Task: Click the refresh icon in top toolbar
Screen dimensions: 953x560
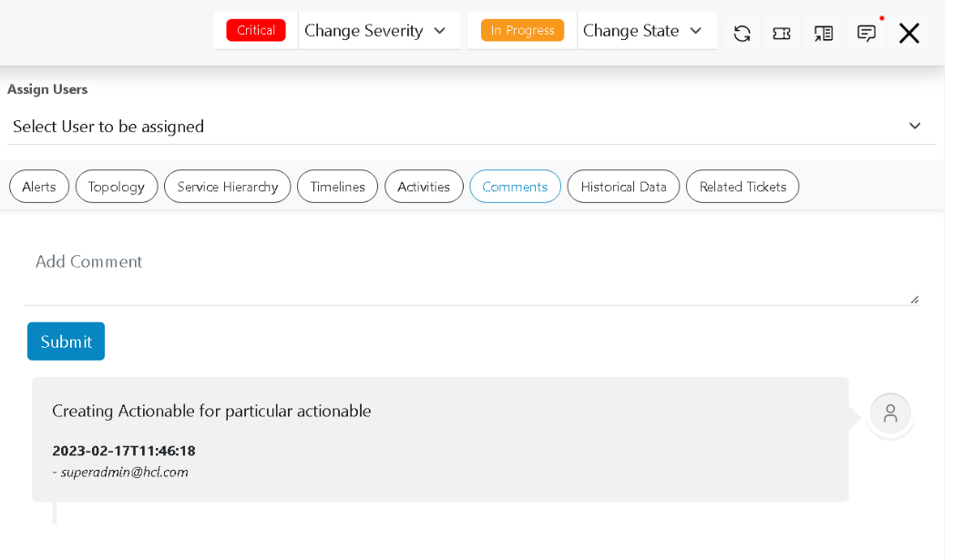Action: [x=743, y=34]
